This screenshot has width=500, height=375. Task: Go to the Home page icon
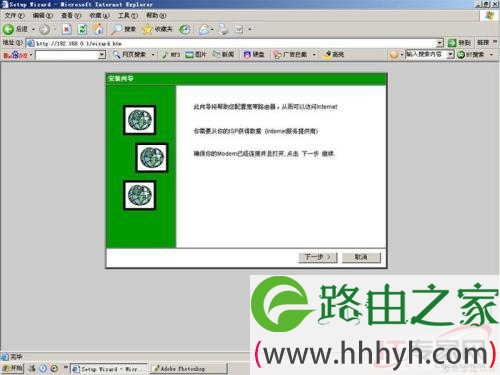click(x=98, y=29)
